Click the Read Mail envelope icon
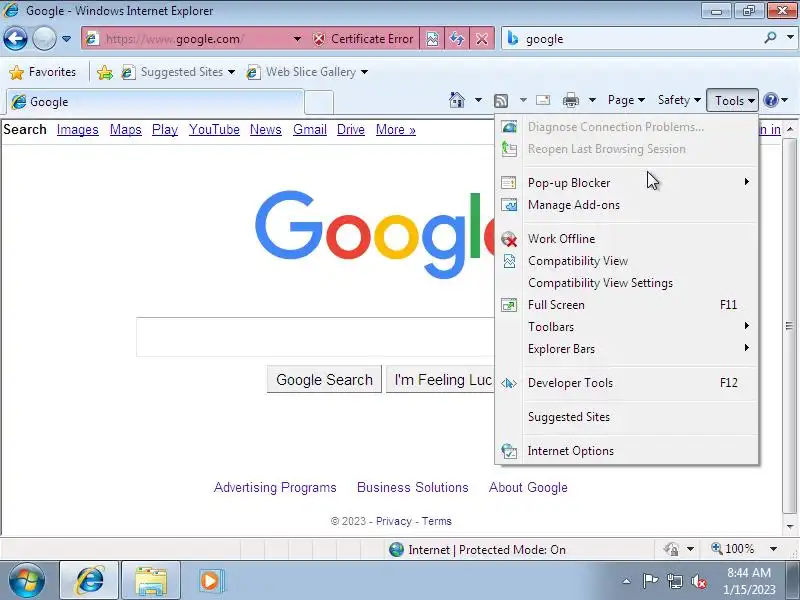Screen dimensions: 800x600 click(543, 100)
